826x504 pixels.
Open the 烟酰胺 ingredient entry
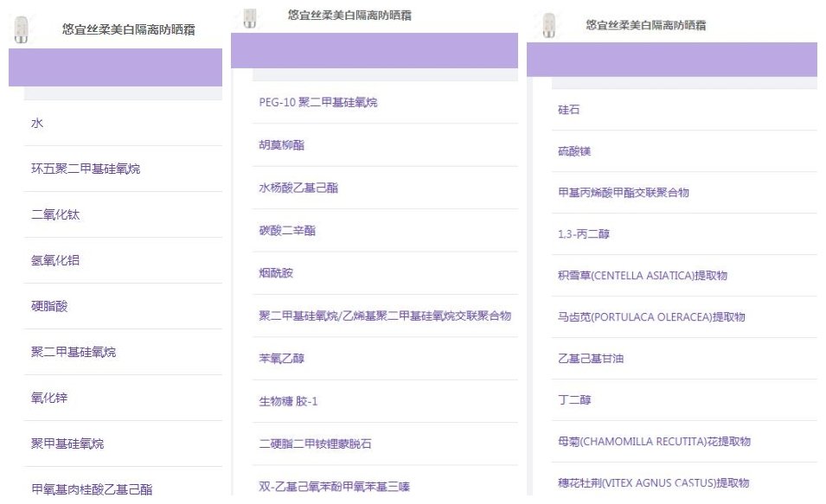coord(276,273)
